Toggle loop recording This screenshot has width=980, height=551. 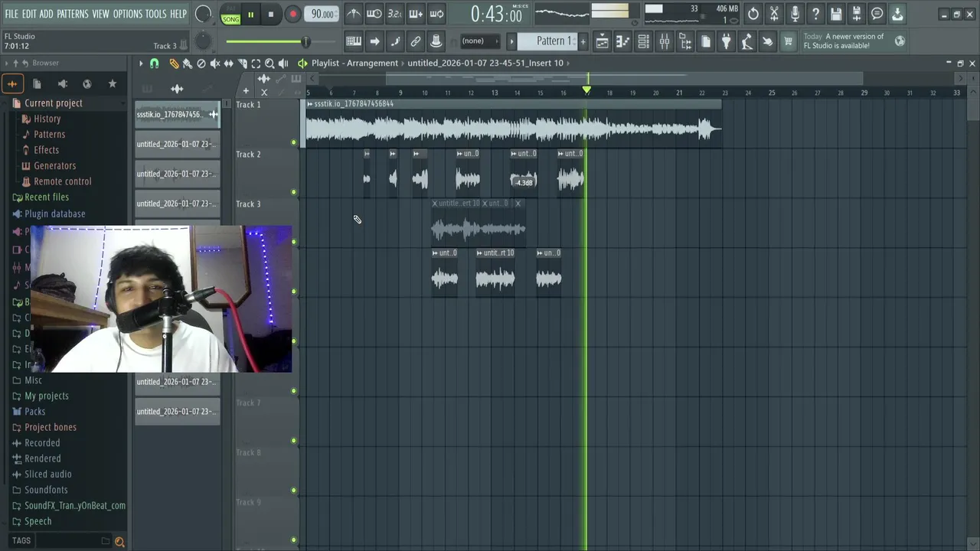tap(436, 14)
